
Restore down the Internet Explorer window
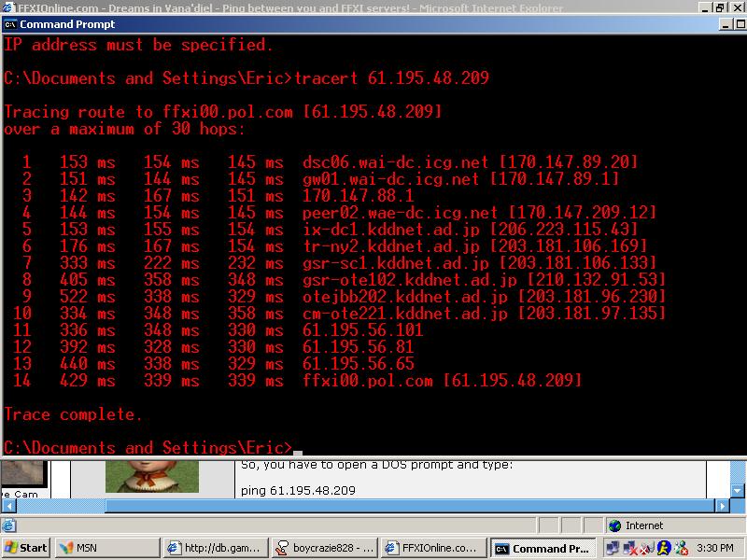click(x=720, y=7)
